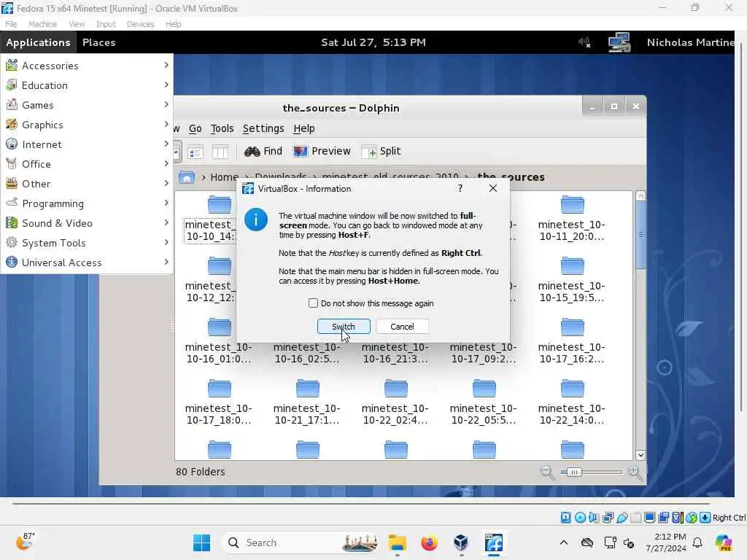Toggle Preview in the Dolphin toolbar
The image size is (747, 560).
[322, 152]
